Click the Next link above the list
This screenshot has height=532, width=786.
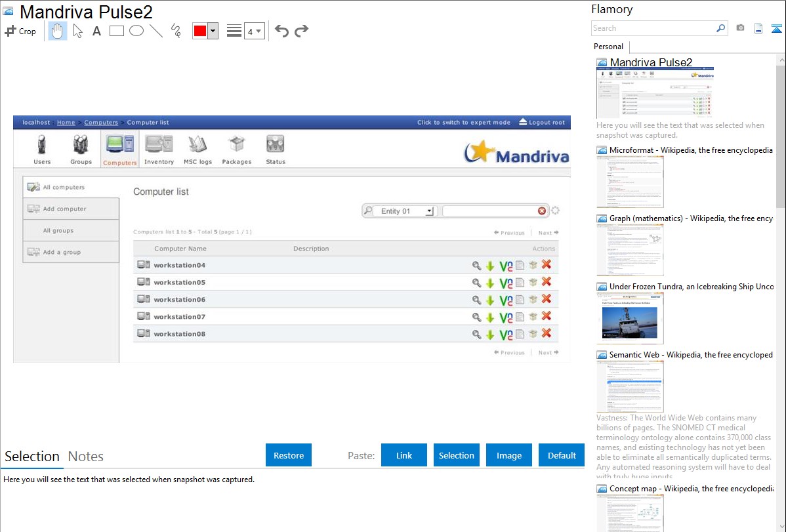548,233
